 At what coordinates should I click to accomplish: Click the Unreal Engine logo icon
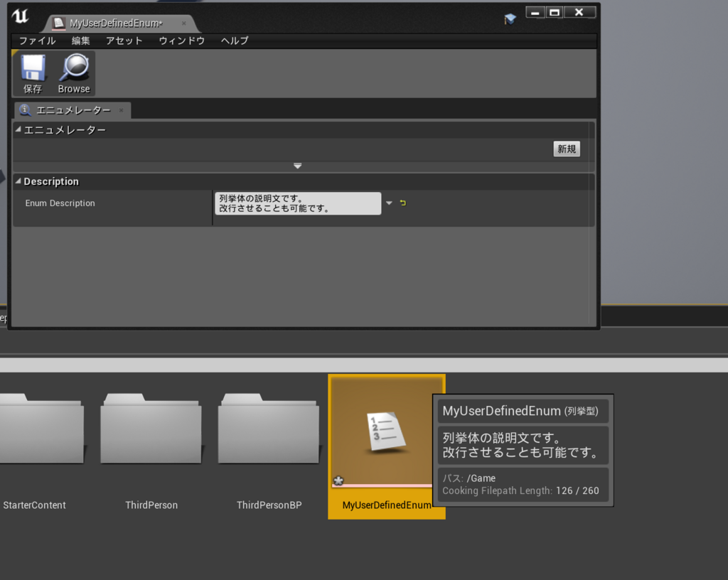pyautogui.click(x=21, y=16)
